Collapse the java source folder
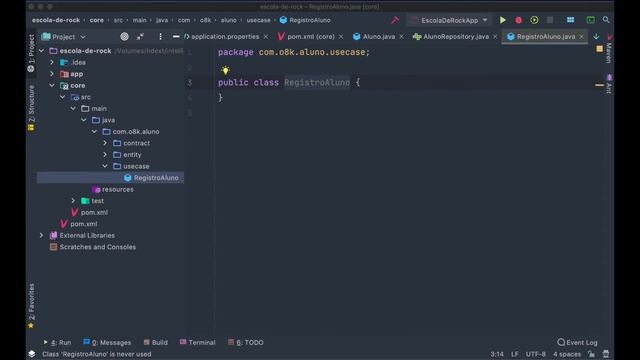Viewport: 640px width, 360px height. (x=84, y=120)
